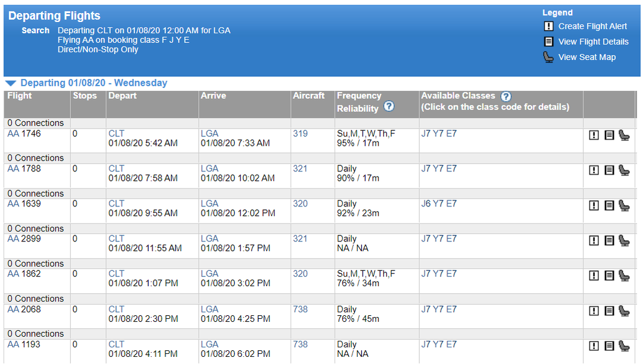Select aircraft type 319 link

coord(300,134)
